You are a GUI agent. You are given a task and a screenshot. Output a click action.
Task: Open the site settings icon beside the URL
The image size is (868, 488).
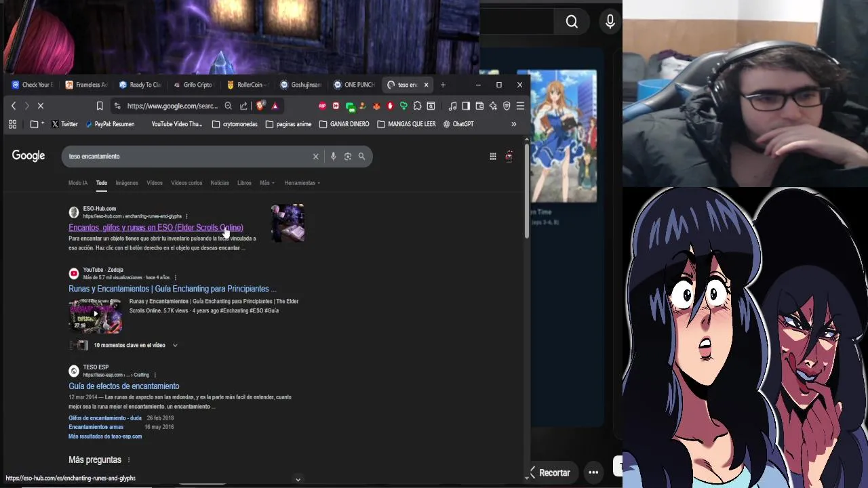[117, 106]
